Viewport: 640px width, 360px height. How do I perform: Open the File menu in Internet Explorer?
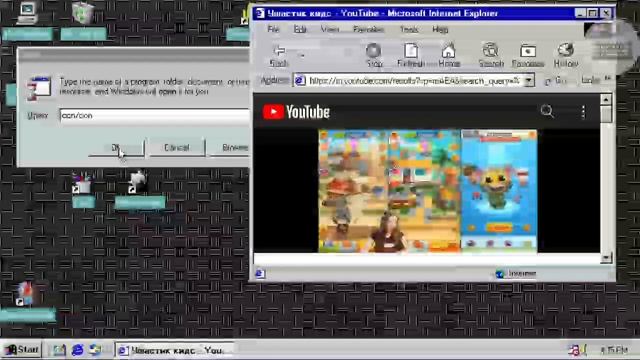coord(273,29)
